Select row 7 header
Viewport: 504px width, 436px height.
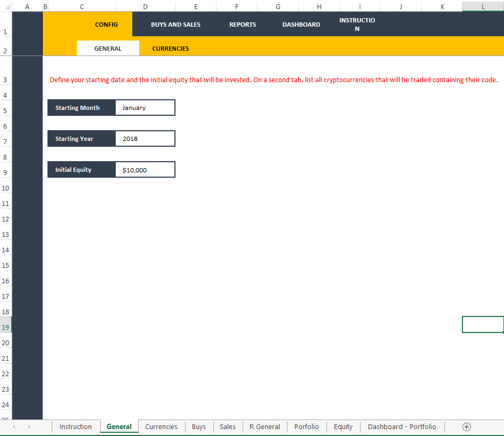(x=6, y=139)
